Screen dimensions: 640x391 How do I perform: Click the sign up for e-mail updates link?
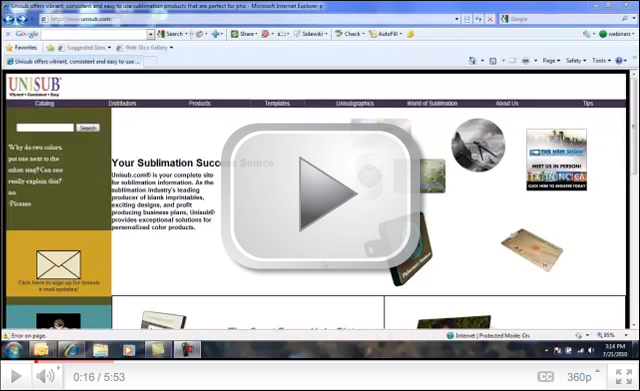tap(59, 286)
